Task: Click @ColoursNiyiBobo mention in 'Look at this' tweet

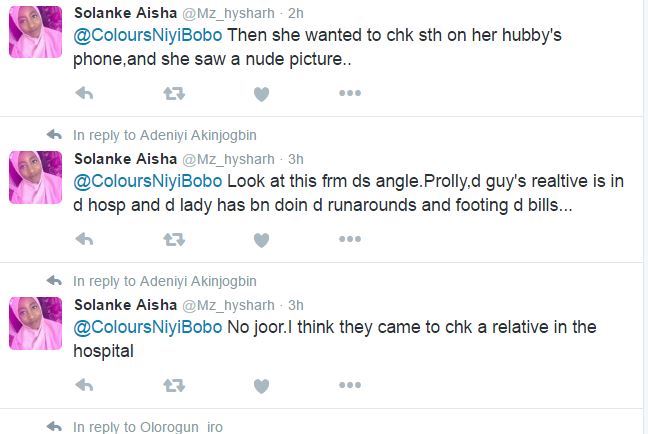Action: point(149,183)
